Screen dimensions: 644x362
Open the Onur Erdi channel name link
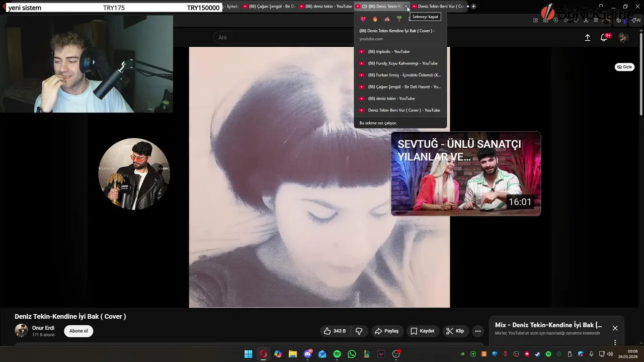pyautogui.click(x=43, y=328)
